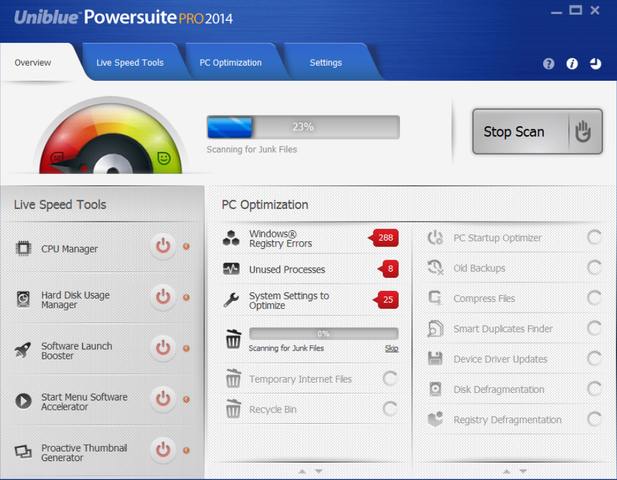The image size is (617, 480).
Task: Select System Settings to Optimize label
Action: [x=289, y=301]
